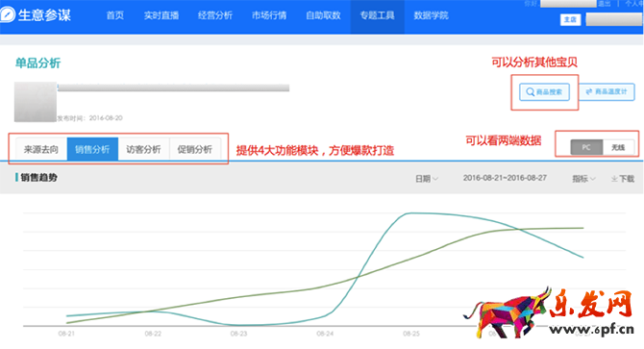The width and height of the screenshot is (644, 349).
Task: Click the 发布时间 2016-08-20 text
Action: click(89, 118)
